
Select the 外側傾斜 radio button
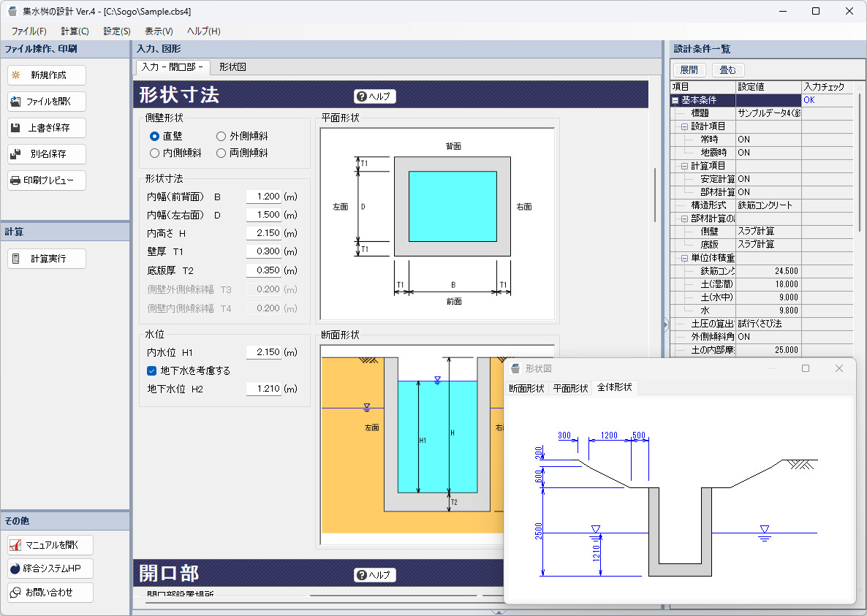[x=221, y=136]
